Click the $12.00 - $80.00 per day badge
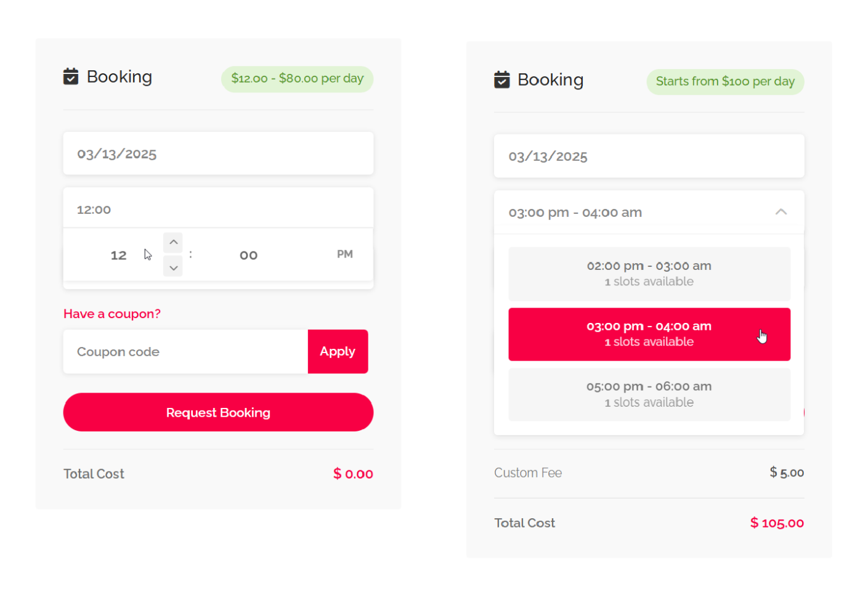 (297, 79)
